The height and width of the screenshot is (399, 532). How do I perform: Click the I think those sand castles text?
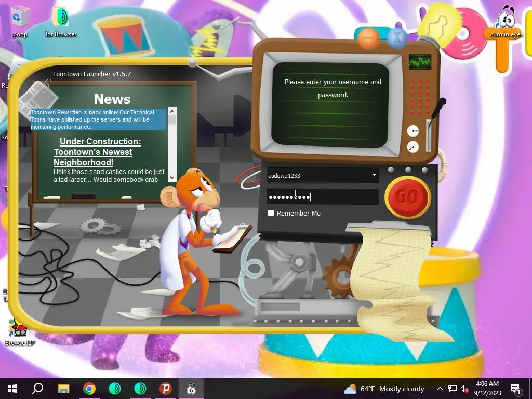[x=109, y=176]
